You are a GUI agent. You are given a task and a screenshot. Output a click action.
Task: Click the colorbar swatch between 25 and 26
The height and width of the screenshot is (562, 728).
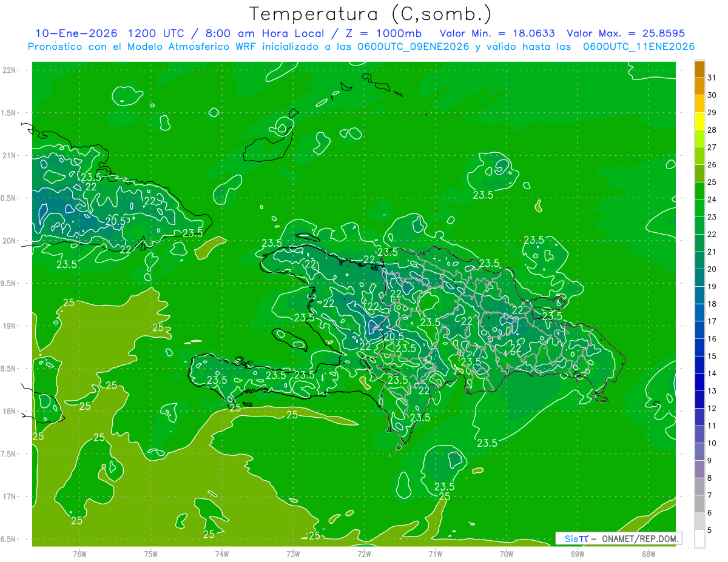[699, 173]
